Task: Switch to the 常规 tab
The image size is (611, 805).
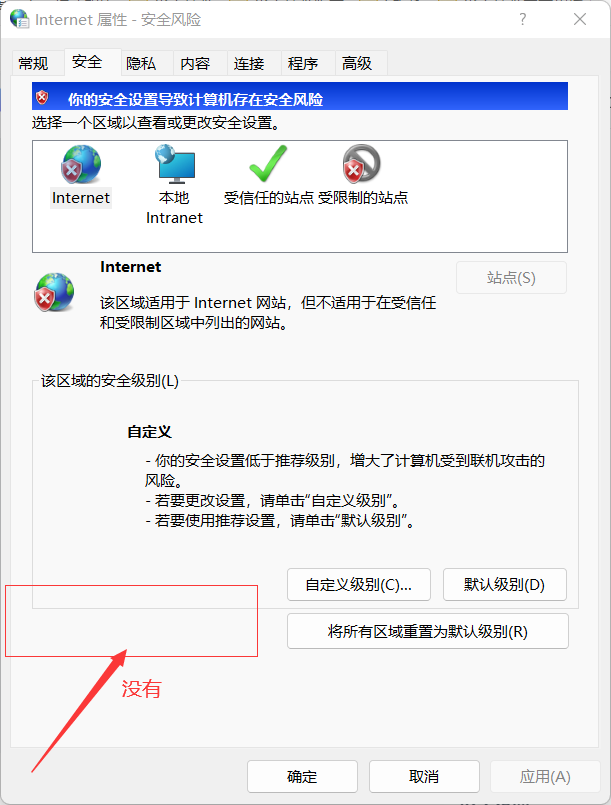Action: pyautogui.click(x=33, y=63)
